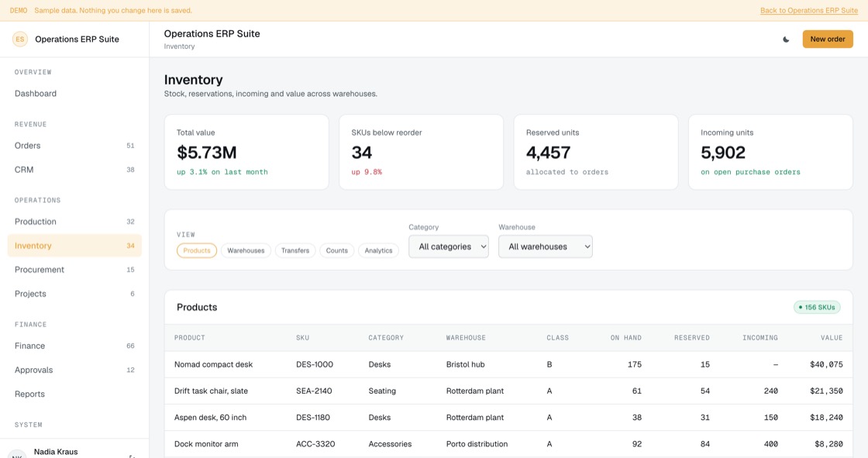Click the ES logo badge in sidebar
868x458 pixels.
(20, 40)
